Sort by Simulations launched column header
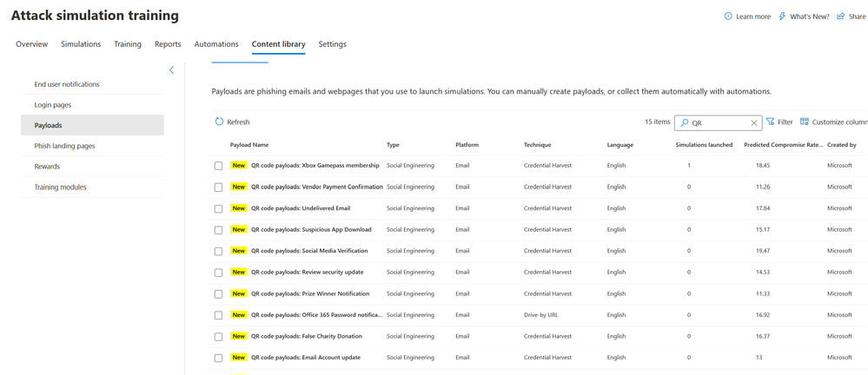868x375 pixels. (704, 145)
